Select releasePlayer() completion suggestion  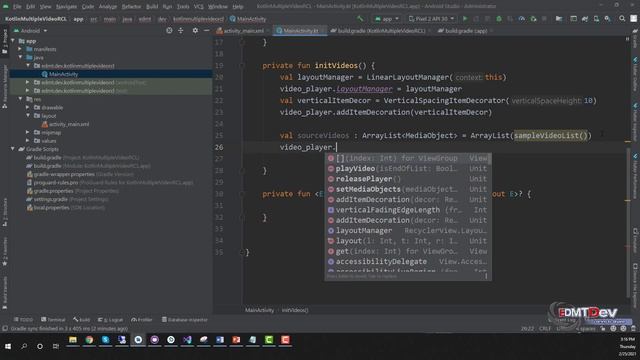click(x=408, y=179)
